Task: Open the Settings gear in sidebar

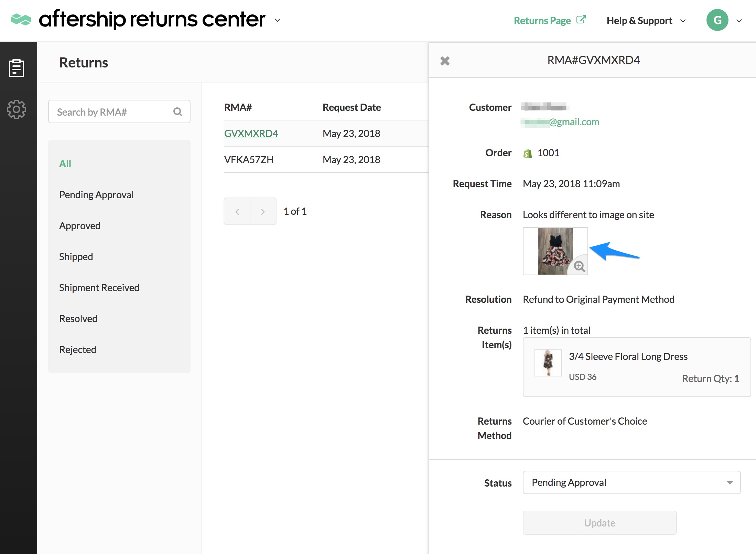Action: pos(17,109)
